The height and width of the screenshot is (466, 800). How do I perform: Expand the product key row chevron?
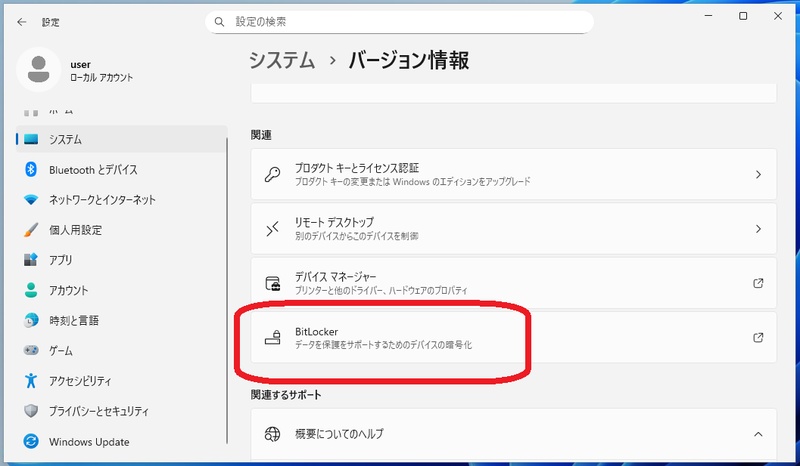coord(758,175)
